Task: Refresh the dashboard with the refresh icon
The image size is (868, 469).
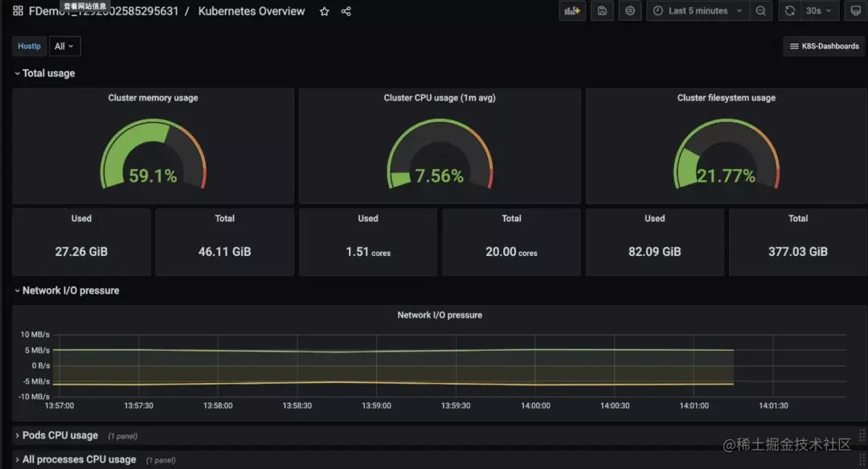Action: (x=790, y=10)
